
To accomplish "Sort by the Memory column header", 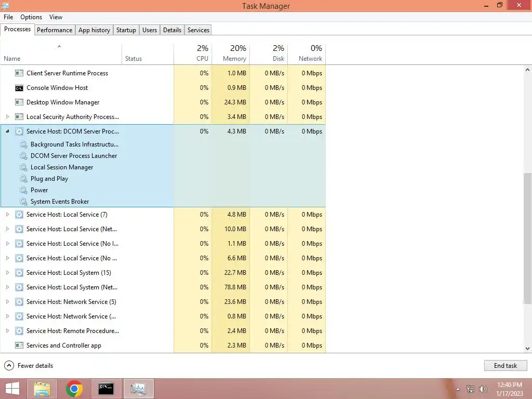I will 231,54.
